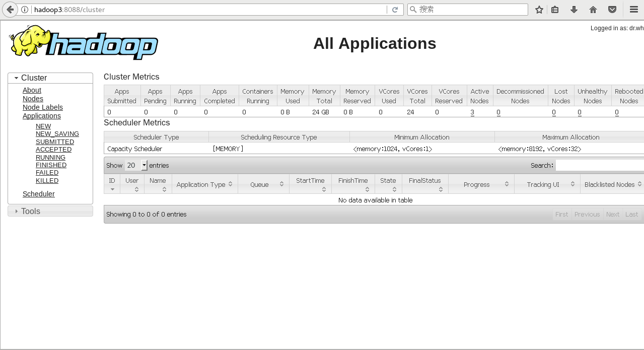Viewport: 644px width, 350px height.
Task: Filter applications by ACCEPTED state
Action: (x=53, y=150)
